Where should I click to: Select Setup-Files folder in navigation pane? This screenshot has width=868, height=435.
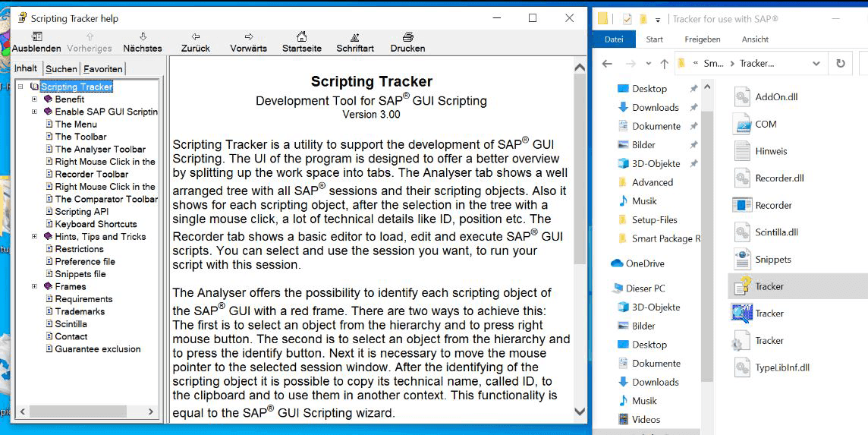(654, 220)
